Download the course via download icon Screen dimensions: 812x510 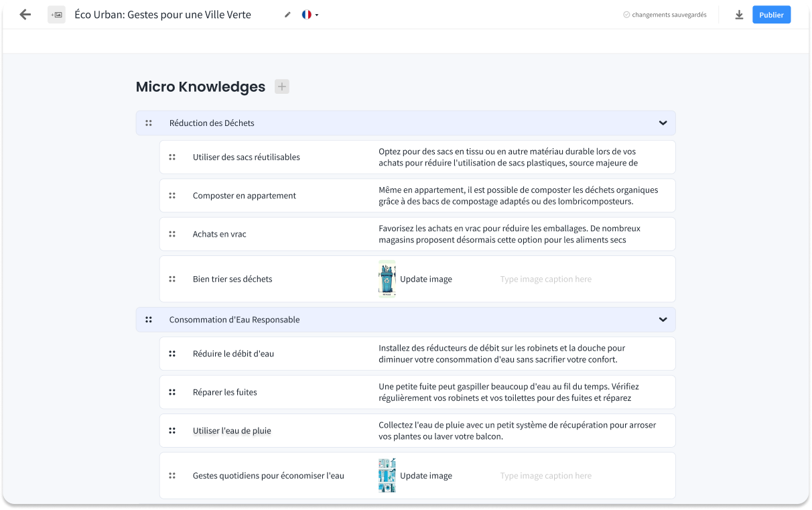[739, 15]
